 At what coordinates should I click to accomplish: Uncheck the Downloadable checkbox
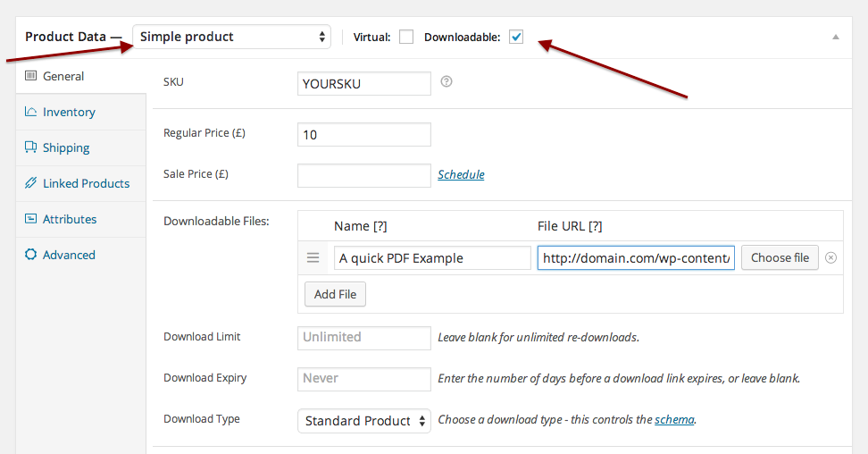(516, 38)
